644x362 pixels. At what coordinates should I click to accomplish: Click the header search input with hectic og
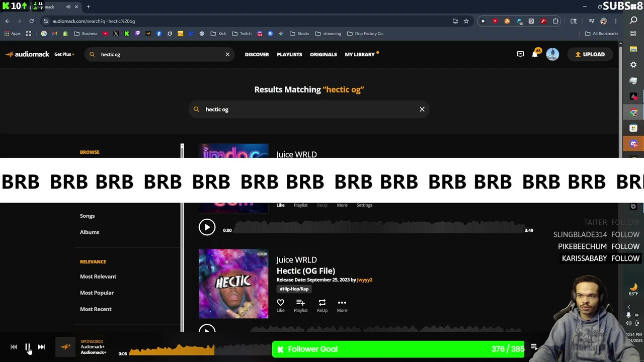click(x=158, y=54)
